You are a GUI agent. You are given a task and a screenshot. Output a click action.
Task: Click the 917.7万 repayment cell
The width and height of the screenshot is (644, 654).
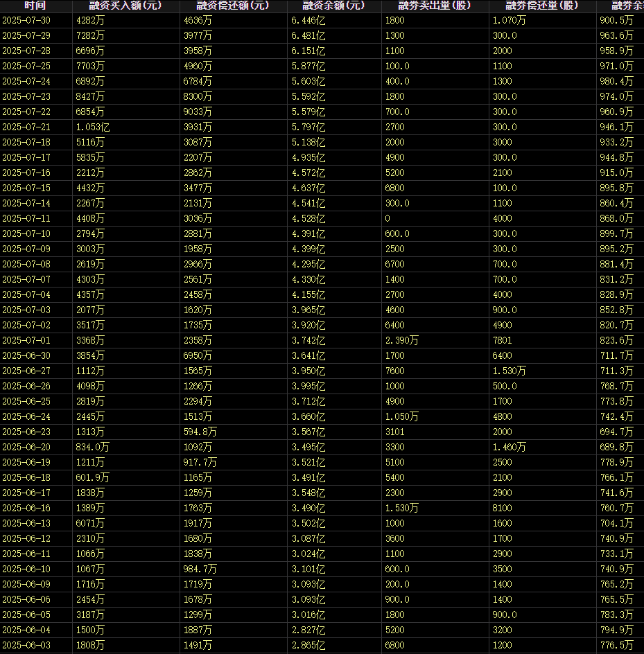[x=200, y=463]
